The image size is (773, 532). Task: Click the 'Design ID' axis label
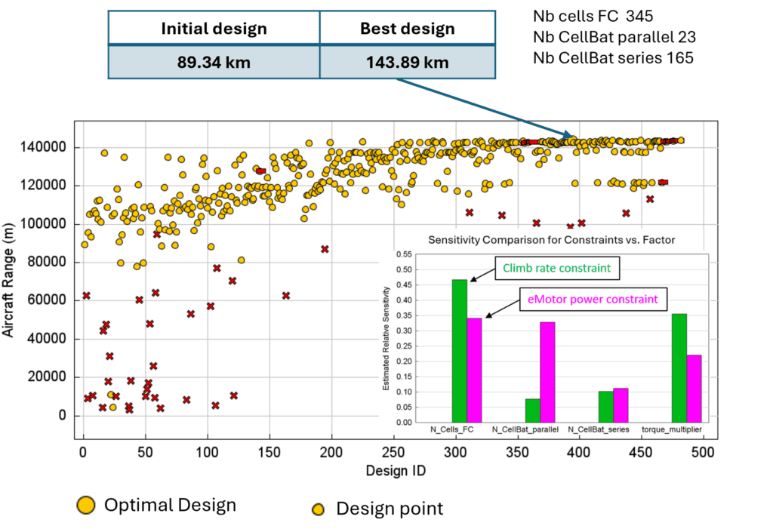coord(396,471)
